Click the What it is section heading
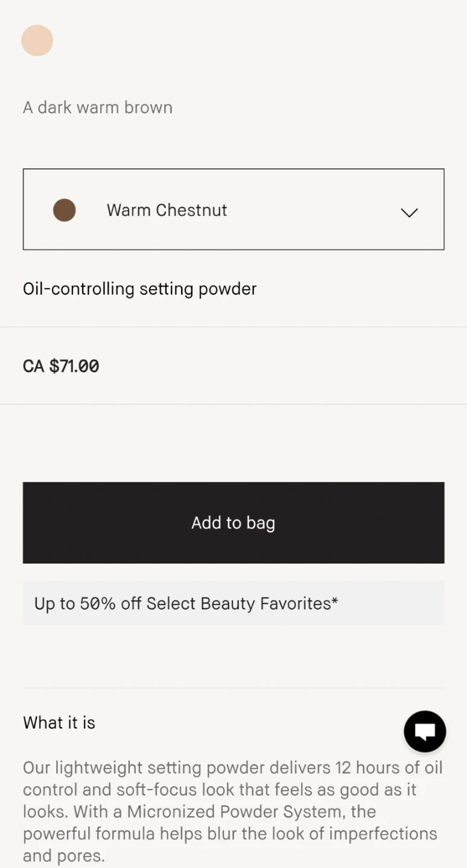 point(59,723)
